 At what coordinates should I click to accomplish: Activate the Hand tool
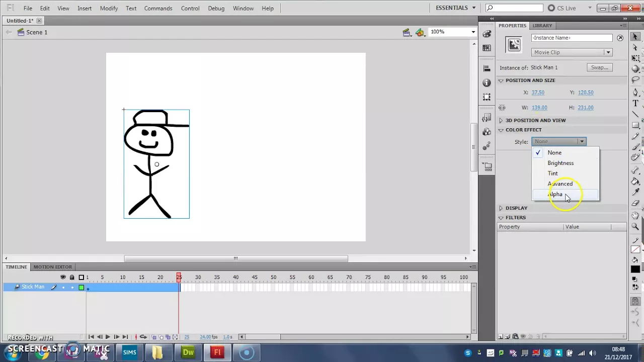click(x=635, y=215)
